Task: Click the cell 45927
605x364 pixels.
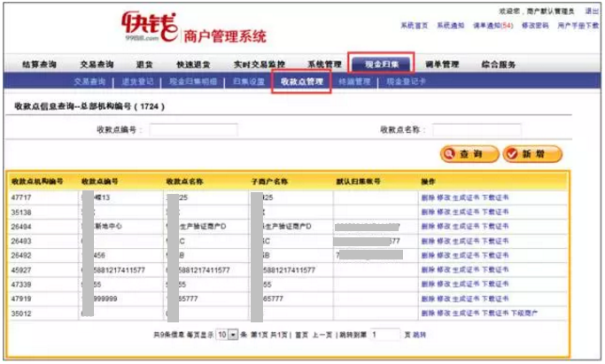Action: (21, 270)
